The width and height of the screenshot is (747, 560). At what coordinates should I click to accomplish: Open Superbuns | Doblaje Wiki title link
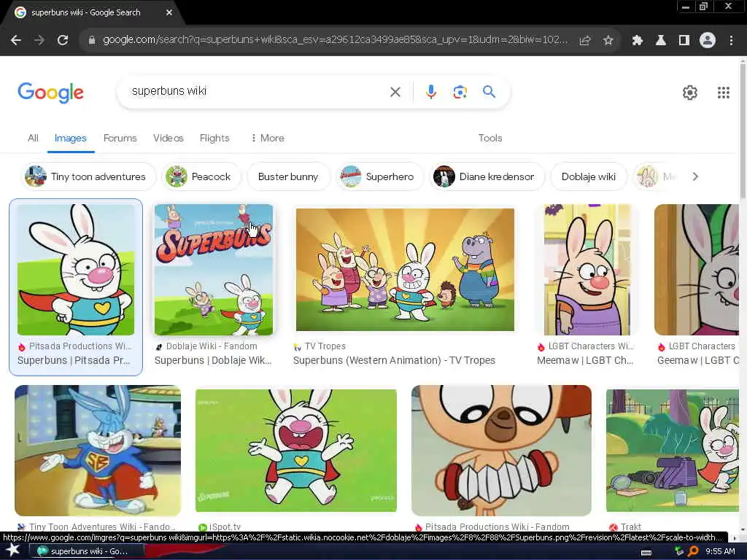pos(213,360)
